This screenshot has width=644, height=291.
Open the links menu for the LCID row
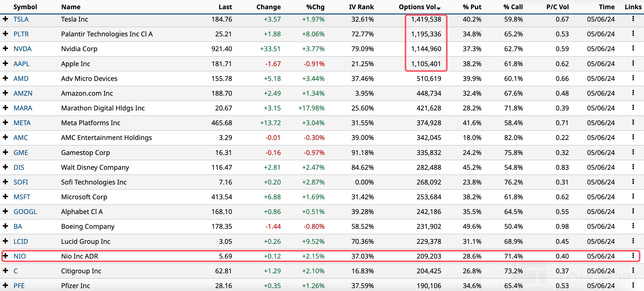pyautogui.click(x=633, y=241)
